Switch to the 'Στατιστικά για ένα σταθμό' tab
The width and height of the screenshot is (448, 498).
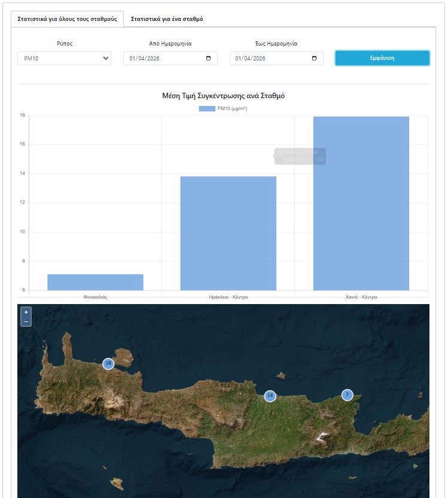pos(166,19)
